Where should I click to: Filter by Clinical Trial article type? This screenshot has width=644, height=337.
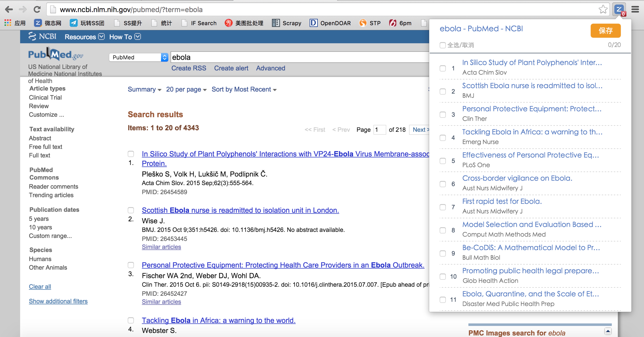point(45,97)
